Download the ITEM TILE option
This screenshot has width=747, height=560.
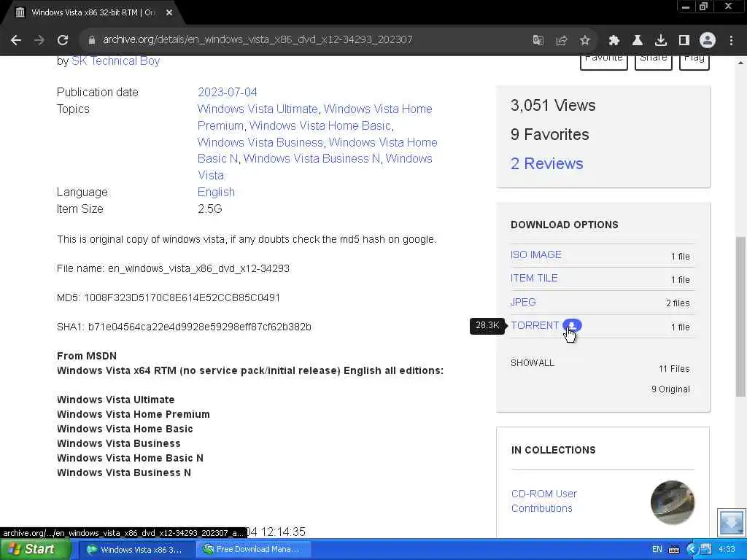click(534, 278)
